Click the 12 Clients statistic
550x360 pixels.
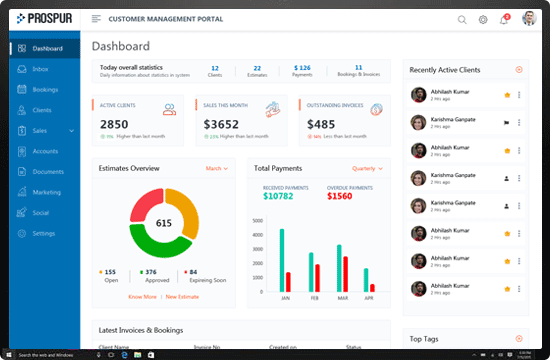(215, 71)
